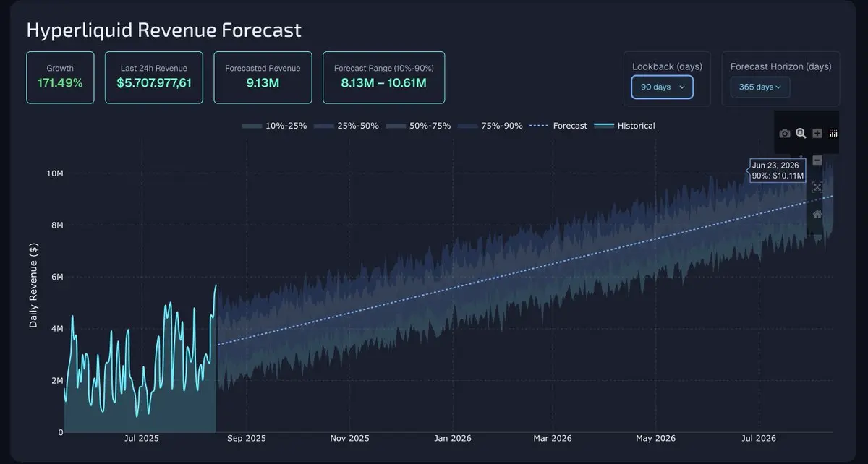Click the 2M y-axis tick label
This screenshot has width=868, height=464.
tap(57, 381)
